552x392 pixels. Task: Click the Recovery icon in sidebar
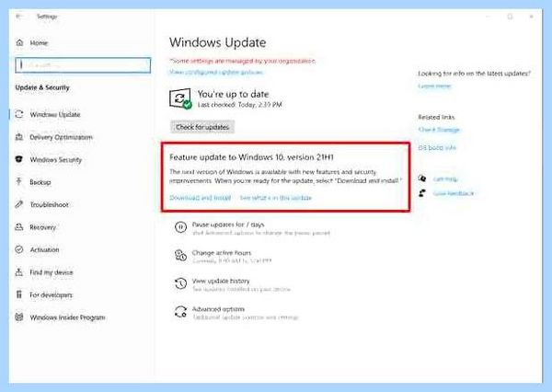click(19, 226)
